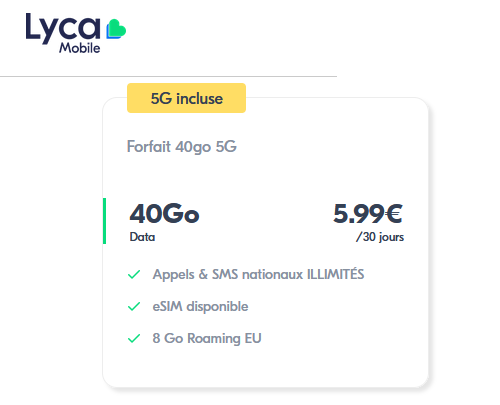Click the Mobile text under Lyca logo

[80, 48]
